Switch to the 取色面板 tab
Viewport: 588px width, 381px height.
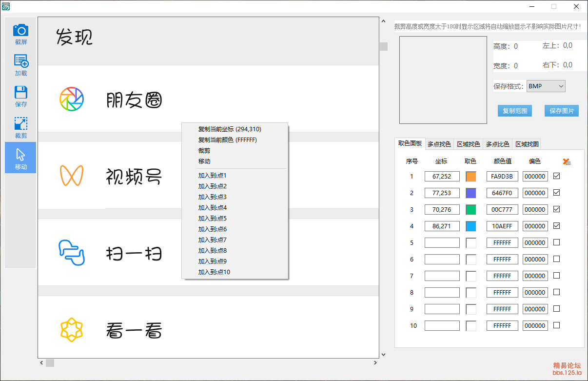(410, 143)
